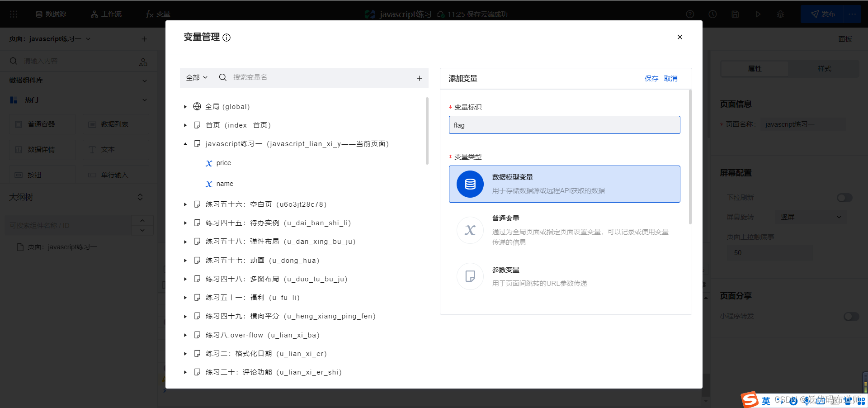This screenshot has height=408, width=868.
Task: Select 页面: javascript练习一 in outline tree
Action: 57,247
